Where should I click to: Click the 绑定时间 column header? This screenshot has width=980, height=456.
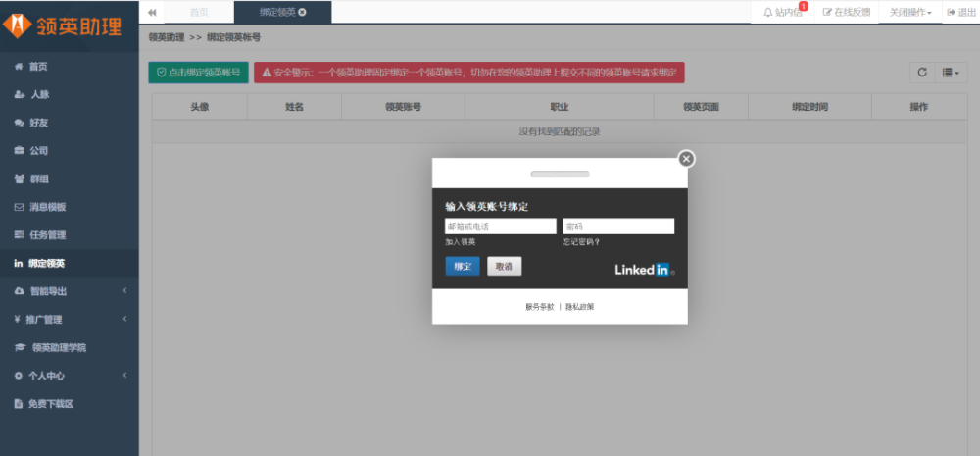pos(810,107)
